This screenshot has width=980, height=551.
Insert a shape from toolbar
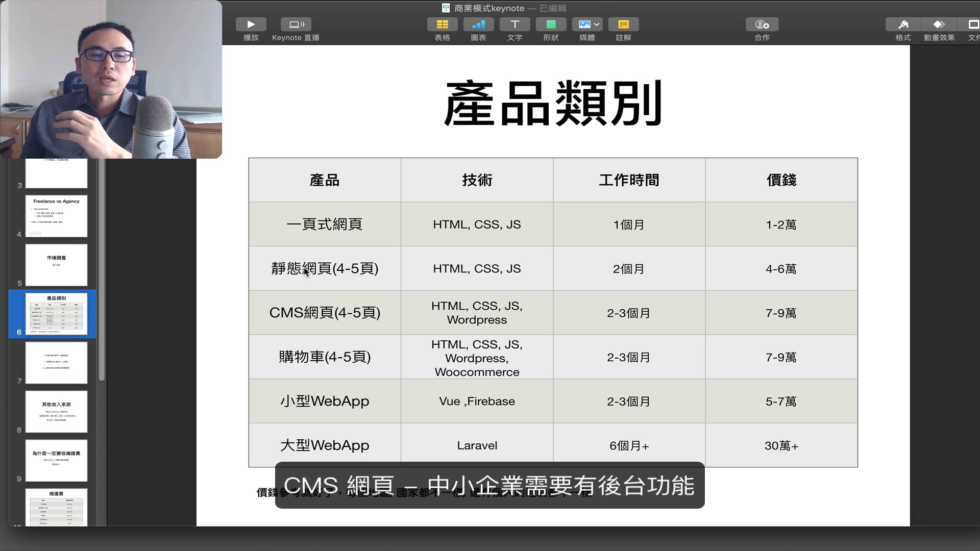tap(551, 24)
